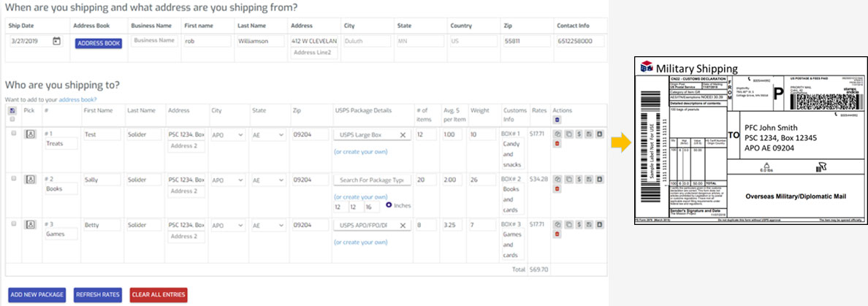Click the address pick icon for Betty's row
This screenshot has height=306, width=868.
coord(31,225)
